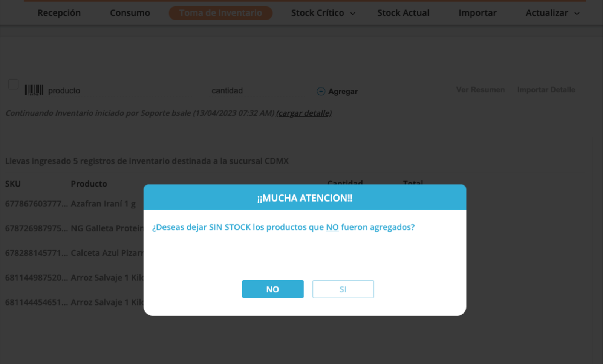This screenshot has width=603, height=364.
Task: Click the plus icon beside Agregar
Action: [321, 91]
